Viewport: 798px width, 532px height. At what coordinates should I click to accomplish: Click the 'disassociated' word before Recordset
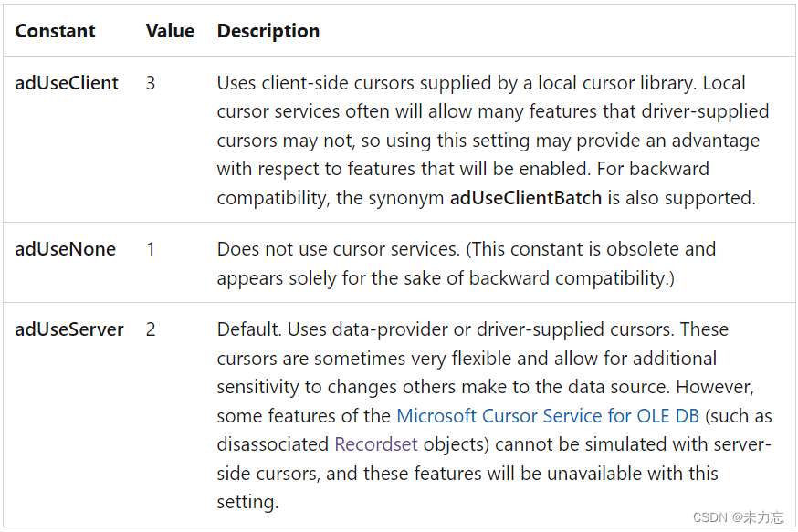[273, 444]
